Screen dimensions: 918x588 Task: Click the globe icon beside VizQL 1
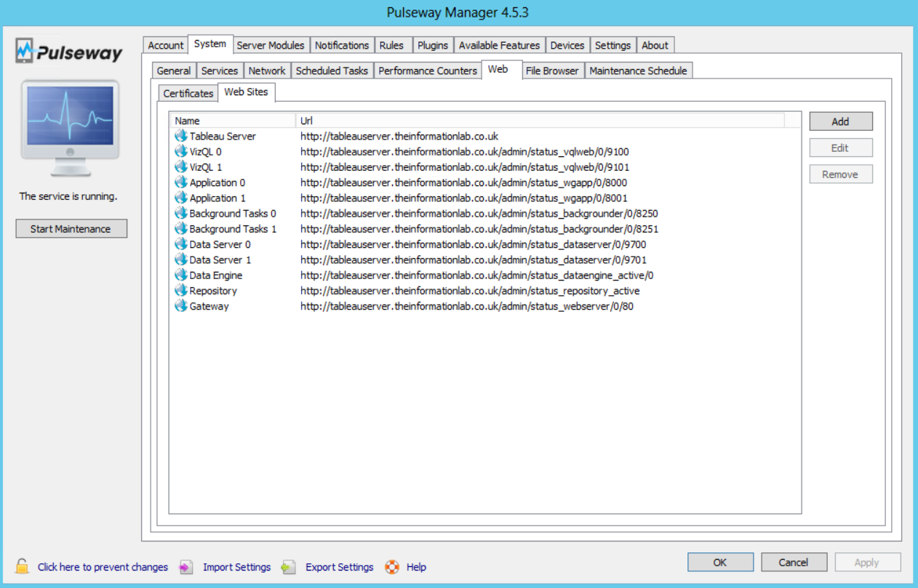click(181, 167)
